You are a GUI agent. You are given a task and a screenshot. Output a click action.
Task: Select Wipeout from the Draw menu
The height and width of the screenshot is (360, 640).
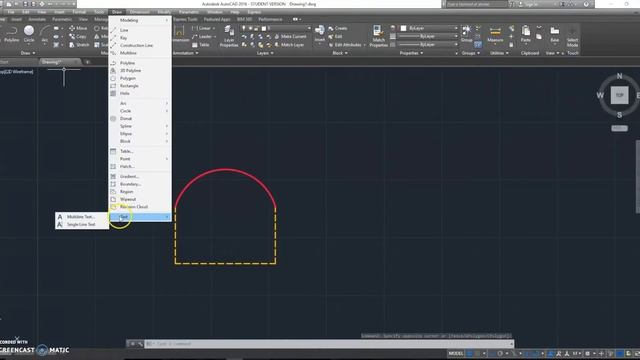[139, 199]
